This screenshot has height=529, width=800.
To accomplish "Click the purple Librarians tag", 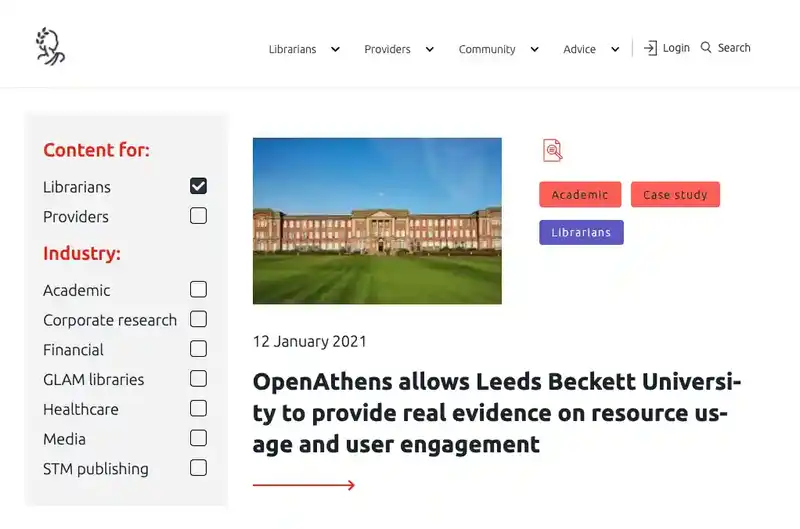I will (x=581, y=232).
